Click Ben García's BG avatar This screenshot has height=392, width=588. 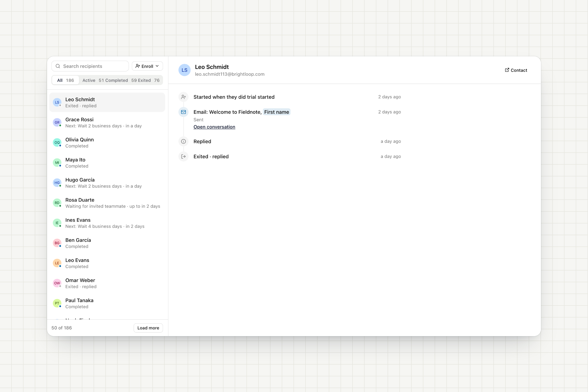57,243
